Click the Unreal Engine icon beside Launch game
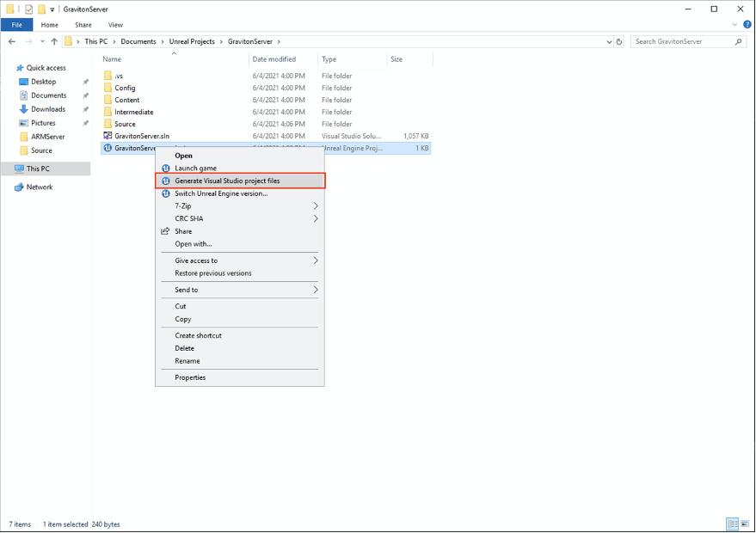Screen dimensions: 756x533 click(165, 168)
